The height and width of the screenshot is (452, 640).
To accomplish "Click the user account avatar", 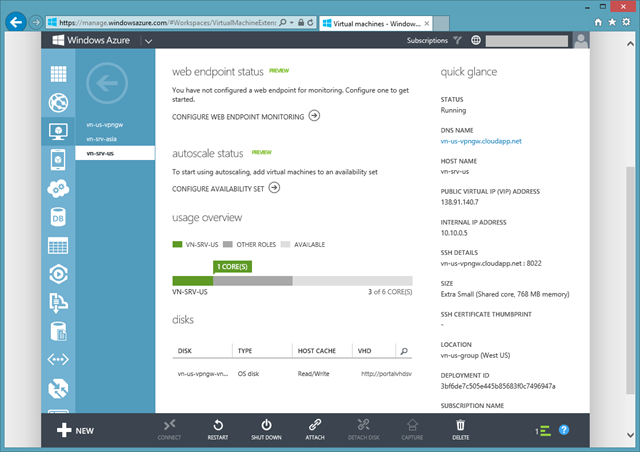I will tap(581, 40).
